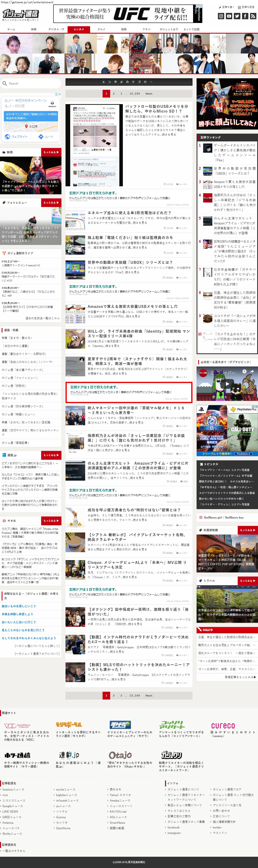Switch to the グルメ nav tab
258x868 pixels.
[x=101, y=29]
